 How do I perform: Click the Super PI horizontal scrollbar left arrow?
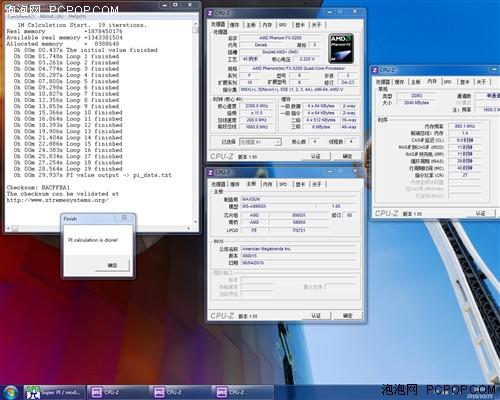(8, 229)
